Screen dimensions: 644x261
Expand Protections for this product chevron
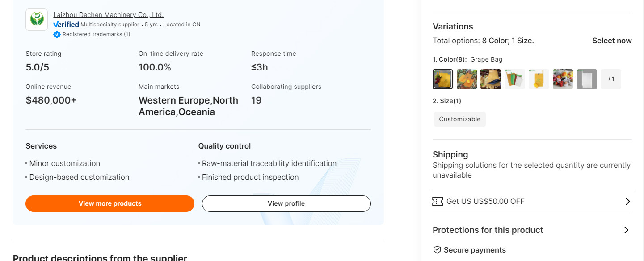(x=626, y=230)
